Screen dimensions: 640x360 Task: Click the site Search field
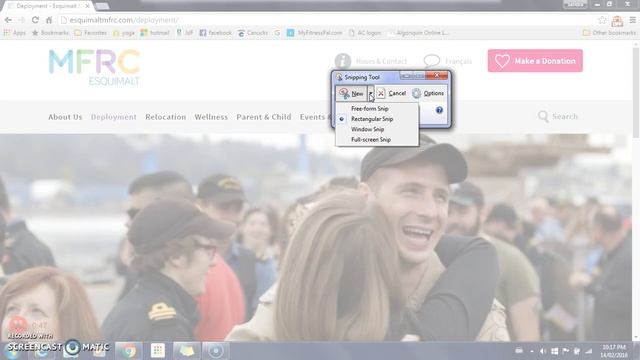point(565,116)
